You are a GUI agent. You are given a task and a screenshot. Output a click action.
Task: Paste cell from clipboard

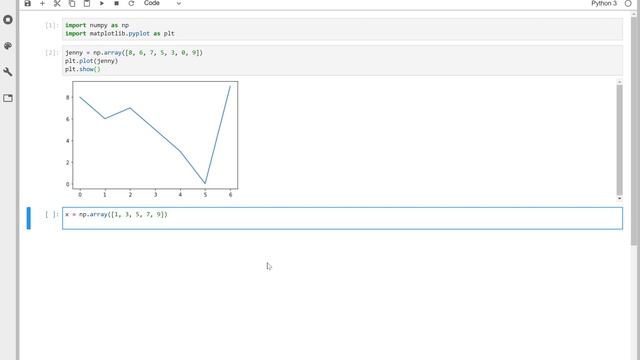pyautogui.click(x=87, y=3)
